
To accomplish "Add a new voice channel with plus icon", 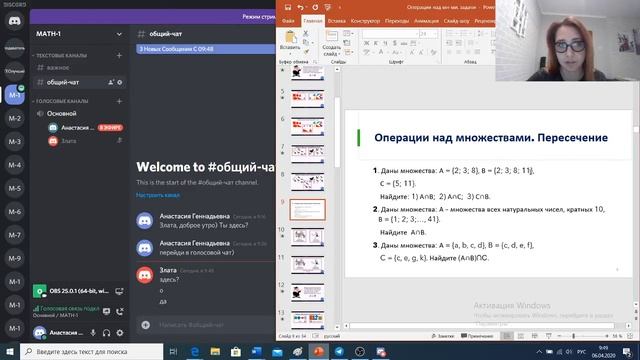I will [x=119, y=101].
